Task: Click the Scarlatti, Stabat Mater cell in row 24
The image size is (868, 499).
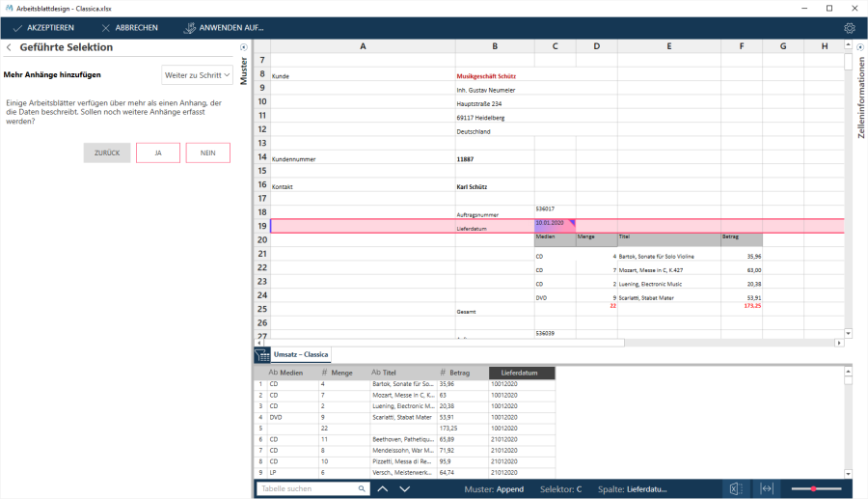Action: (668, 297)
